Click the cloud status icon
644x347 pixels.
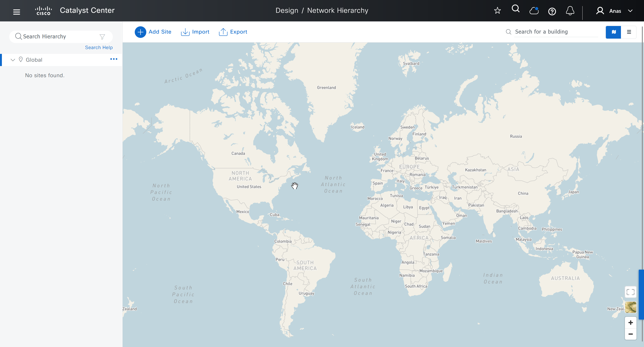pos(534,11)
